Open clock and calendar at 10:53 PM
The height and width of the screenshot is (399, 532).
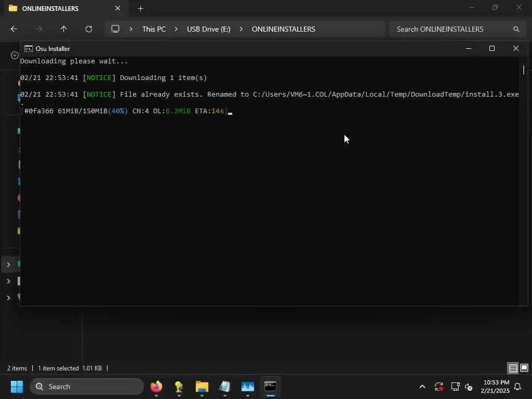click(x=496, y=387)
